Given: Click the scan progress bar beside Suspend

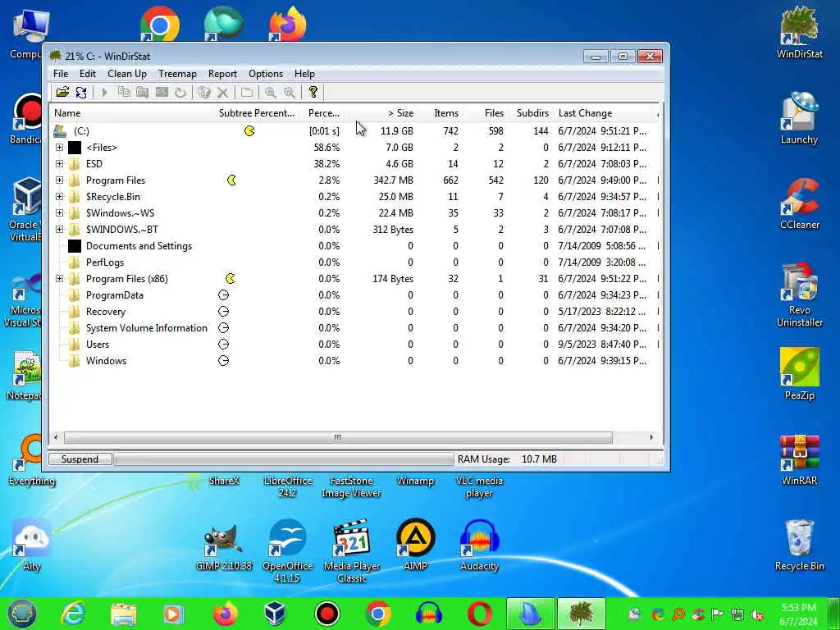Looking at the screenshot, I should pos(284,459).
